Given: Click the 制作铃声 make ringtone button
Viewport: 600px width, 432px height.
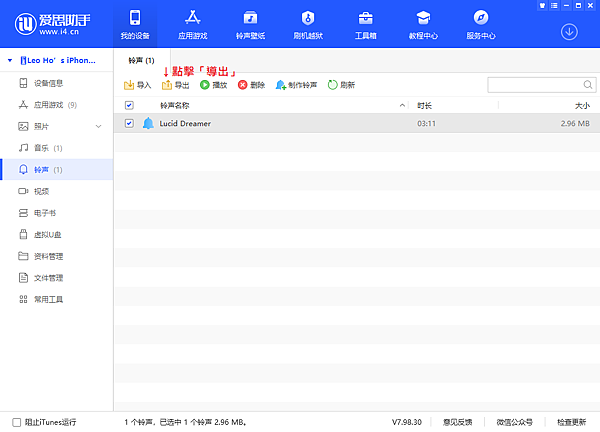Looking at the screenshot, I should tap(296, 85).
